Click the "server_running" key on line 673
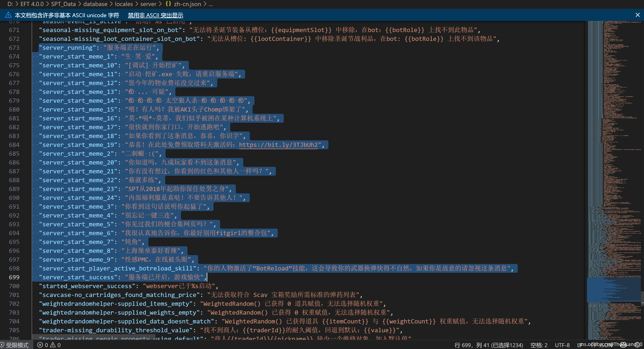Viewport: 644px width, 349px height. tap(67, 48)
